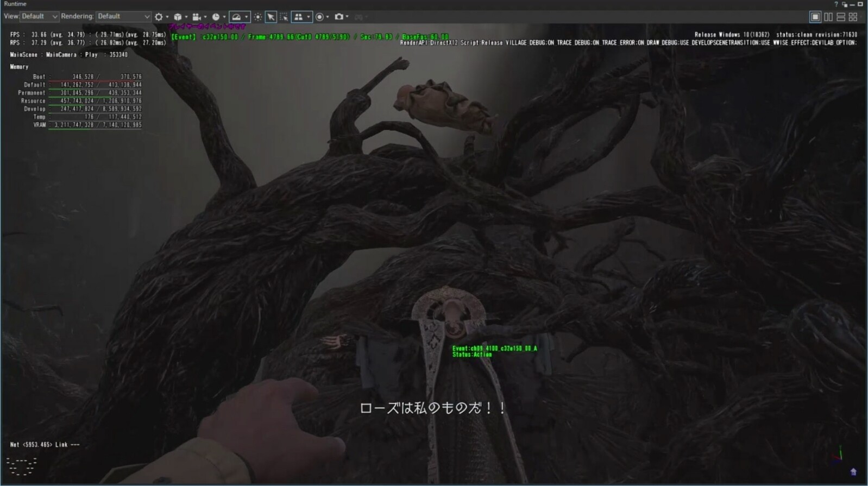This screenshot has height=486, width=868.
Task: Select four-pane grid viewport layout
Action: pyautogui.click(x=853, y=17)
